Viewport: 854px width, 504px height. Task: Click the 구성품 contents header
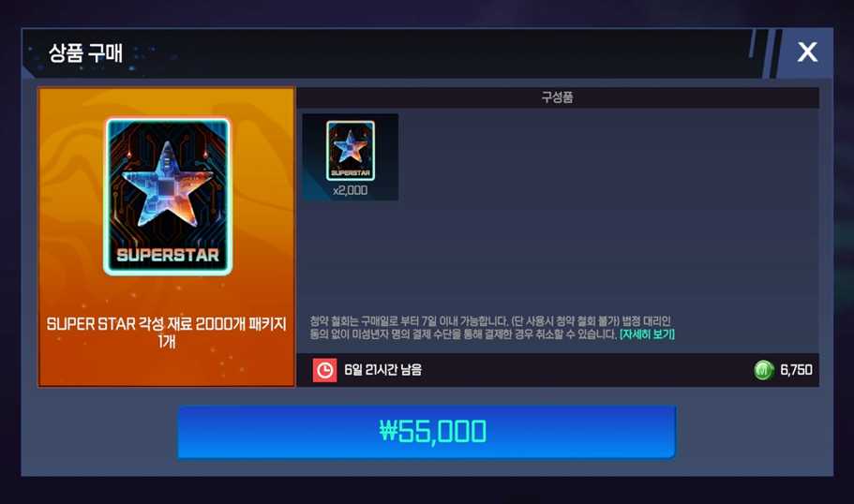pyautogui.click(x=557, y=97)
